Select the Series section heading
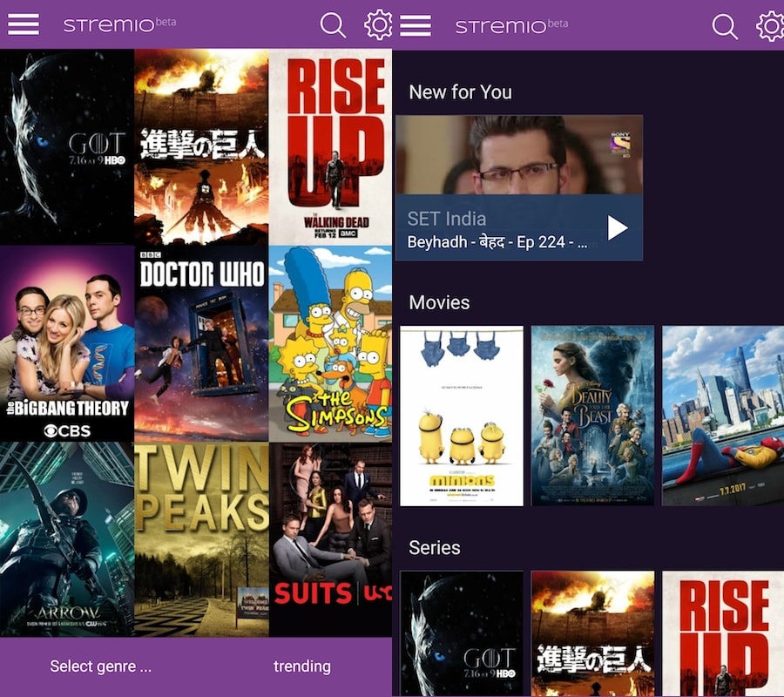 coord(435,547)
